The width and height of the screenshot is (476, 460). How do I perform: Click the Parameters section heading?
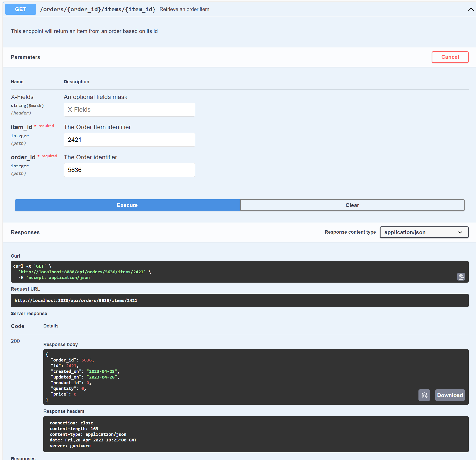pos(26,57)
